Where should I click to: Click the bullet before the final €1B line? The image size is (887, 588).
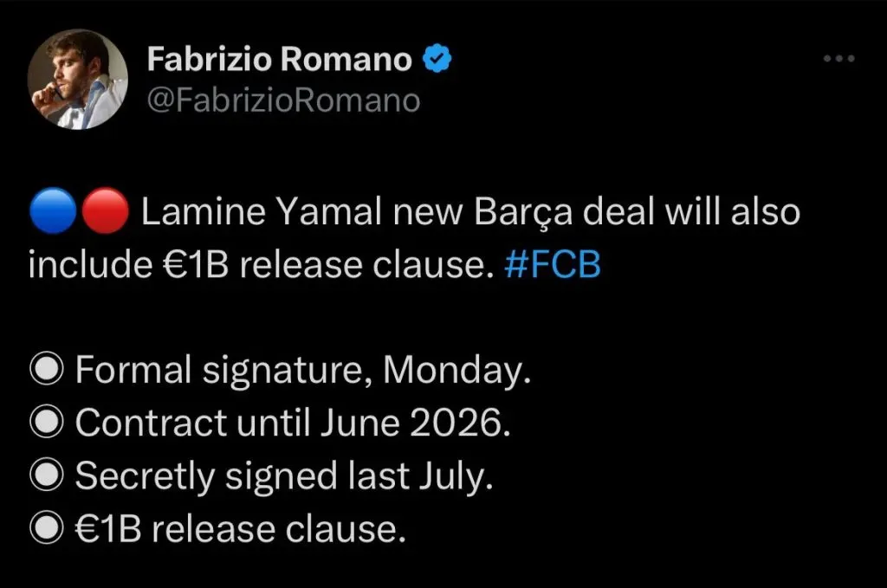tap(47, 529)
